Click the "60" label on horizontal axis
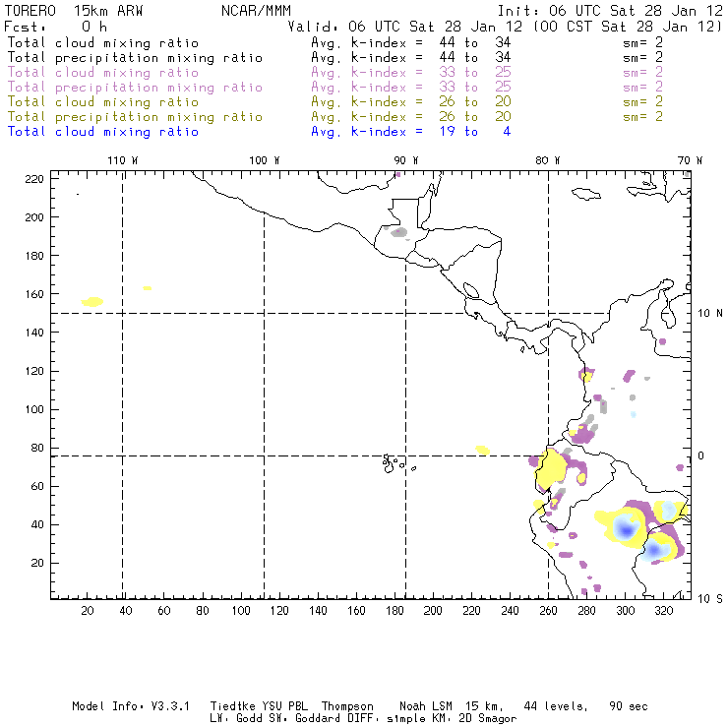Screen dimensions: 728x728 (164, 611)
